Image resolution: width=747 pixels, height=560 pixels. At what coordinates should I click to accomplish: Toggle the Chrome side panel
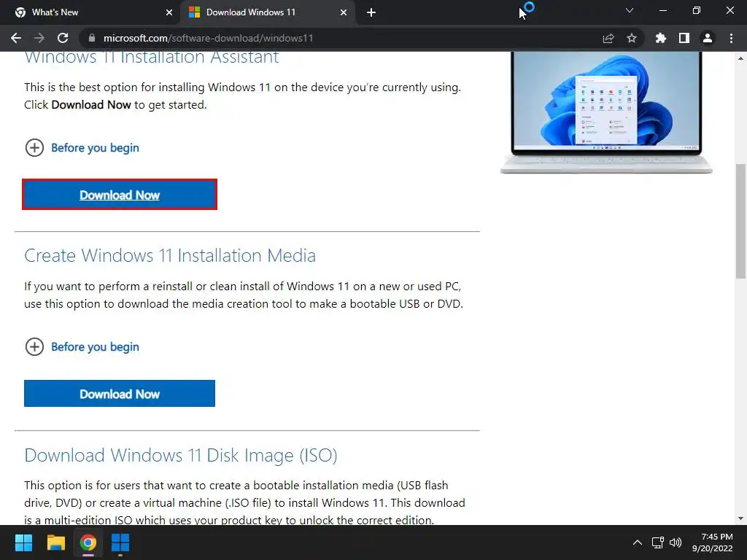[684, 38]
